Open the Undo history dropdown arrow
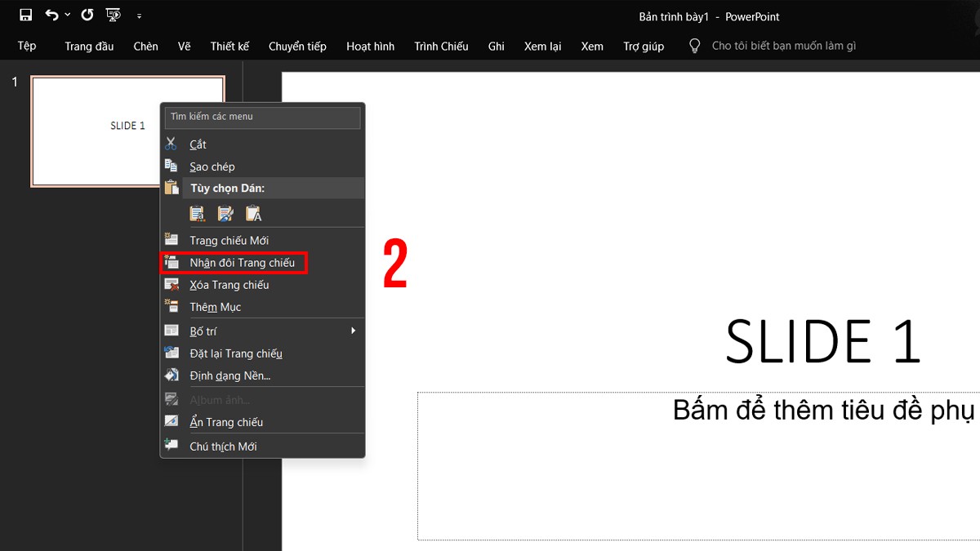 [68, 16]
